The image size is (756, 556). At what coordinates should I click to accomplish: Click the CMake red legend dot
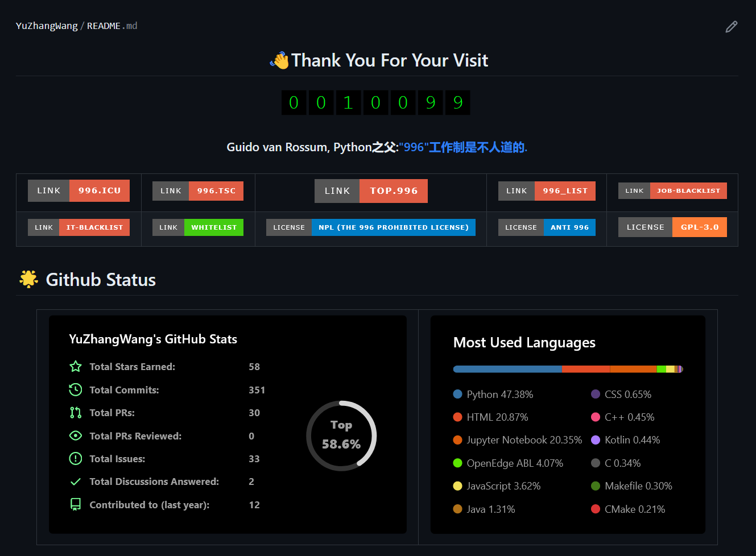[596, 509]
